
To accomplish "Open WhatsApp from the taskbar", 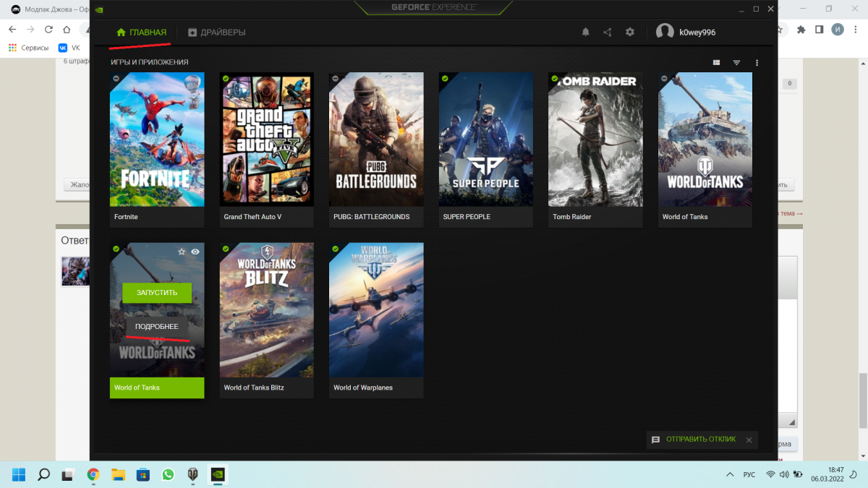I will tap(168, 475).
